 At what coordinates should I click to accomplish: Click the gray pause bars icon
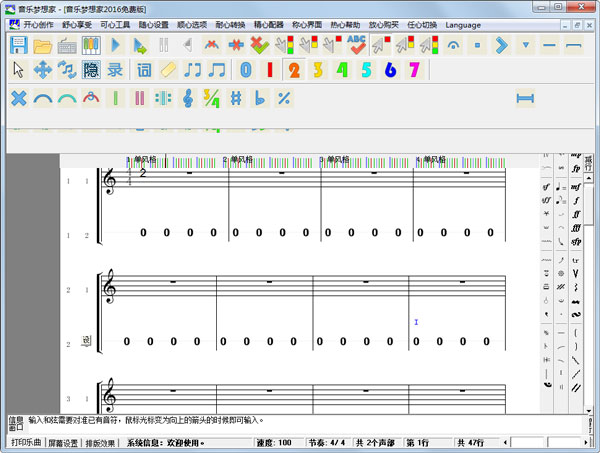(x=164, y=45)
